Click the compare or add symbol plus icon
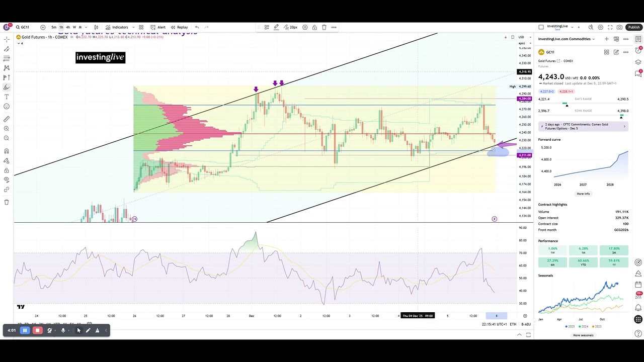 (43, 27)
